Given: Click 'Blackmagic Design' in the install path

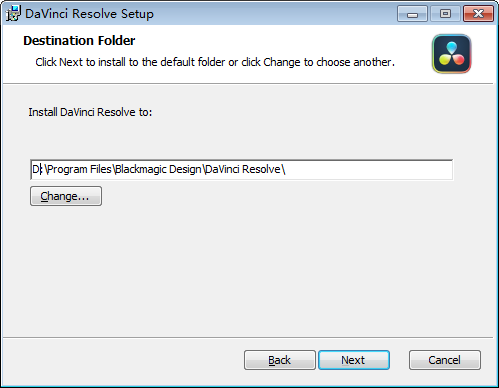Looking at the screenshot, I should (158, 169).
